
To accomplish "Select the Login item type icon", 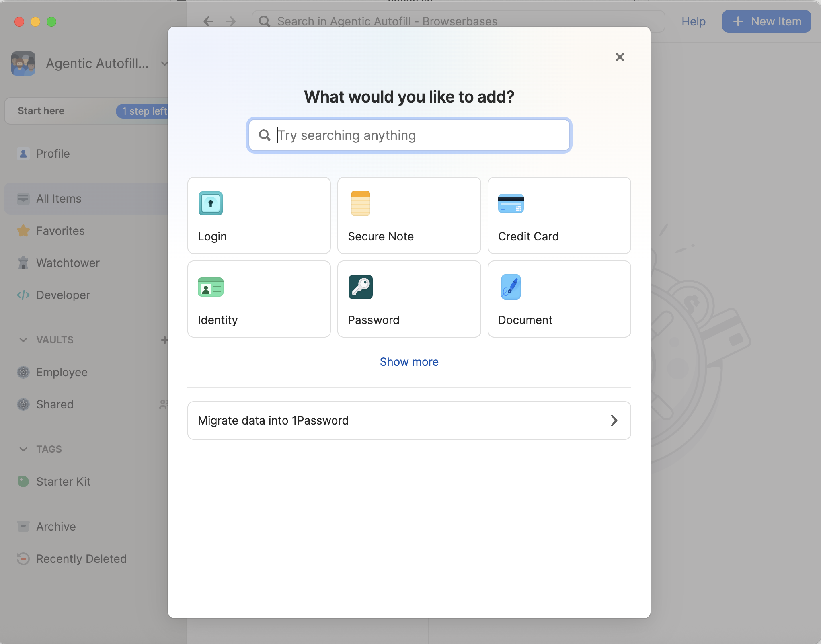I will click(210, 203).
